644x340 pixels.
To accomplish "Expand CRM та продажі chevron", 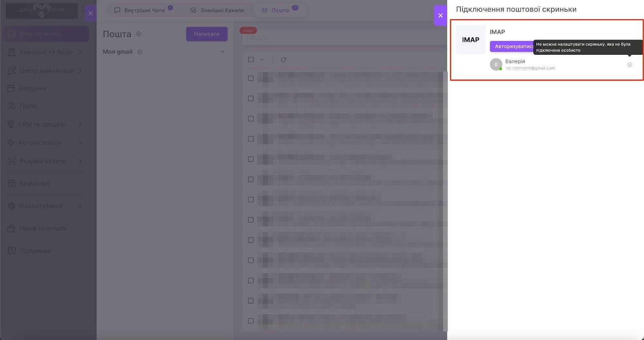I will point(80,124).
